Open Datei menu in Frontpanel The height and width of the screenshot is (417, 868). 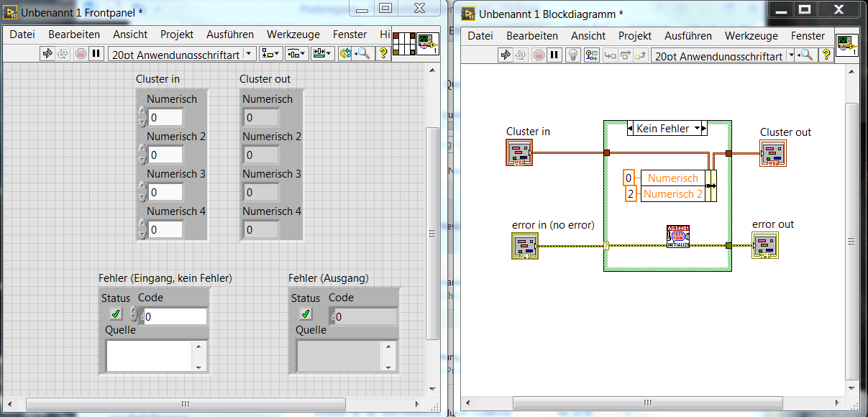pyautogui.click(x=22, y=34)
